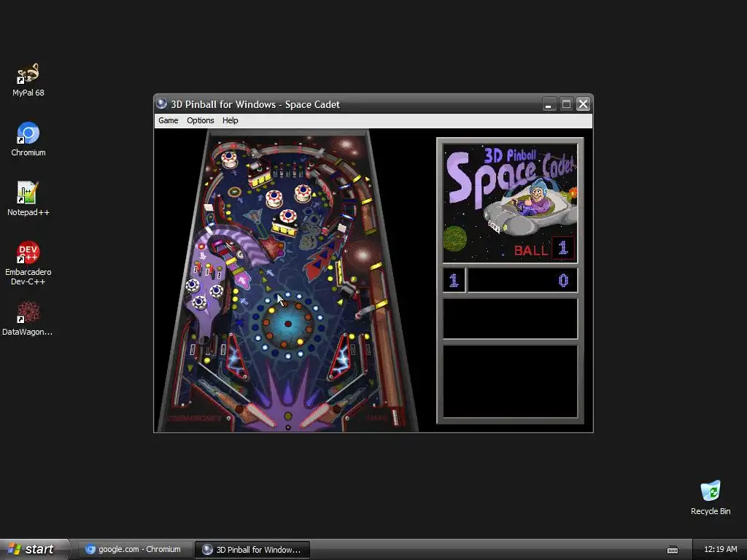
Task: Click the Windows start button
Action: (x=34, y=549)
